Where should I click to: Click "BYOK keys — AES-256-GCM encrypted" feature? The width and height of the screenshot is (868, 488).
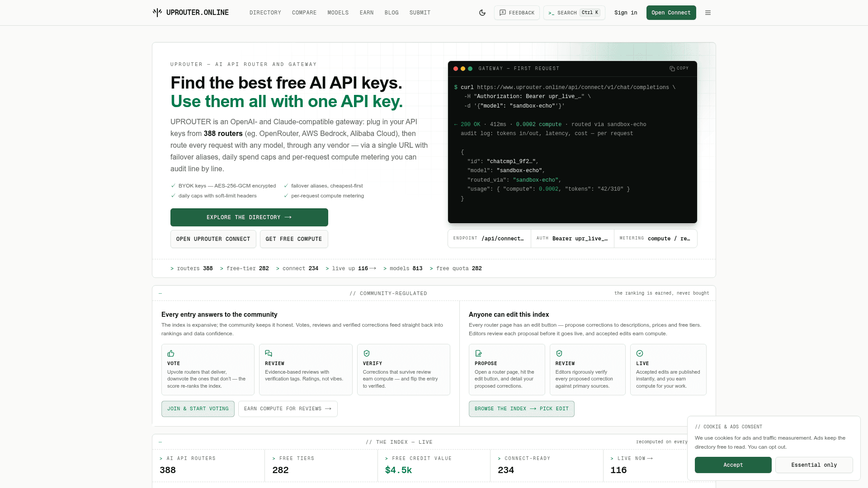(x=223, y=186)
